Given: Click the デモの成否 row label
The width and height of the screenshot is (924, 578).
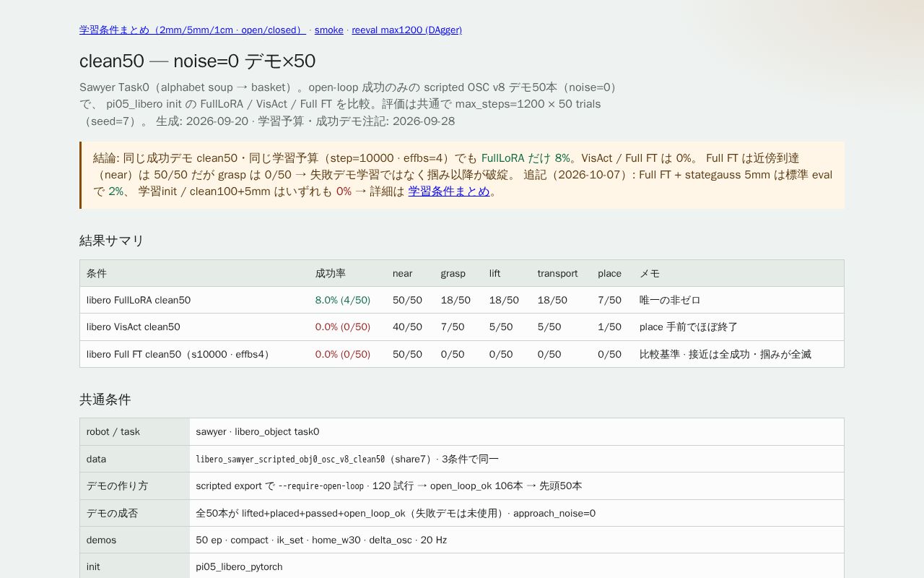Looking at the screenshot, I should (x=113, y=513).
